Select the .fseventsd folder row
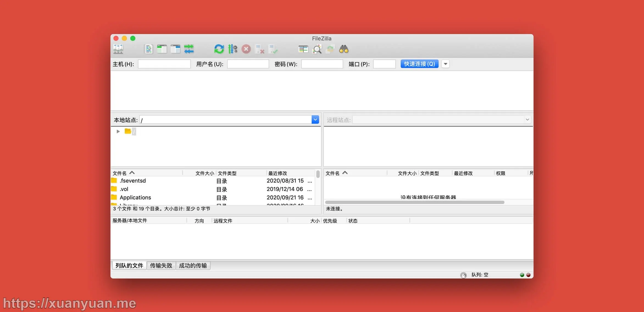 pos(213,181)
